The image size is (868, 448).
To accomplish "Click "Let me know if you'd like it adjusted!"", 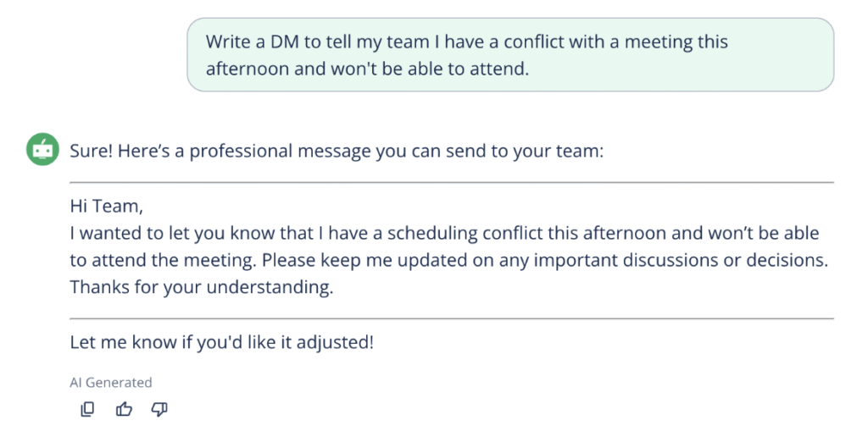I will pos(221,343).
